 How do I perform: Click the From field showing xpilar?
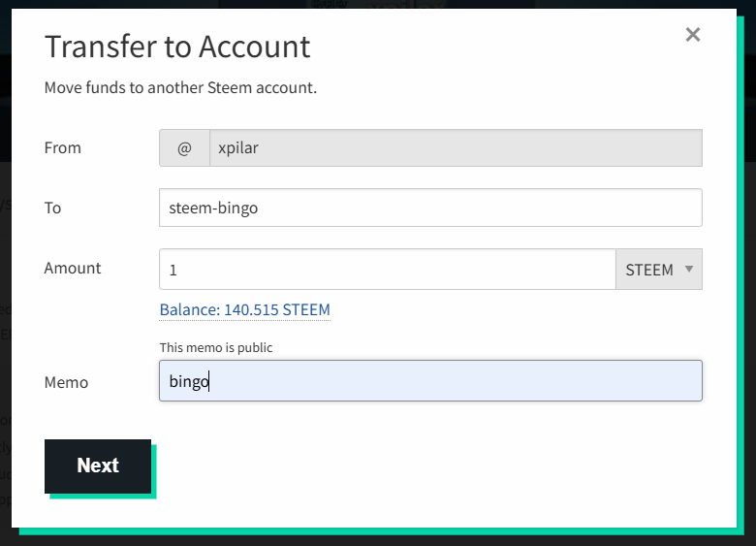(x=456, y=147)
